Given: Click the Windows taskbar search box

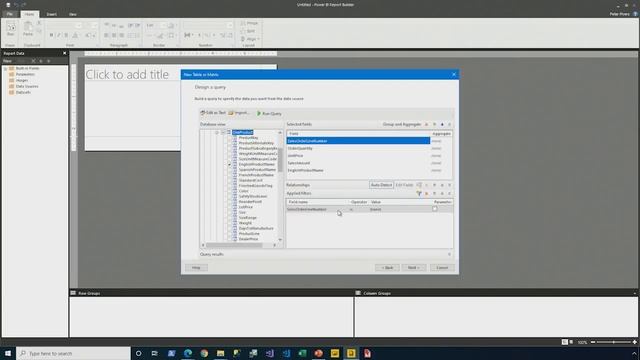Looking at the screenshot, I should (x=73, y=353).
